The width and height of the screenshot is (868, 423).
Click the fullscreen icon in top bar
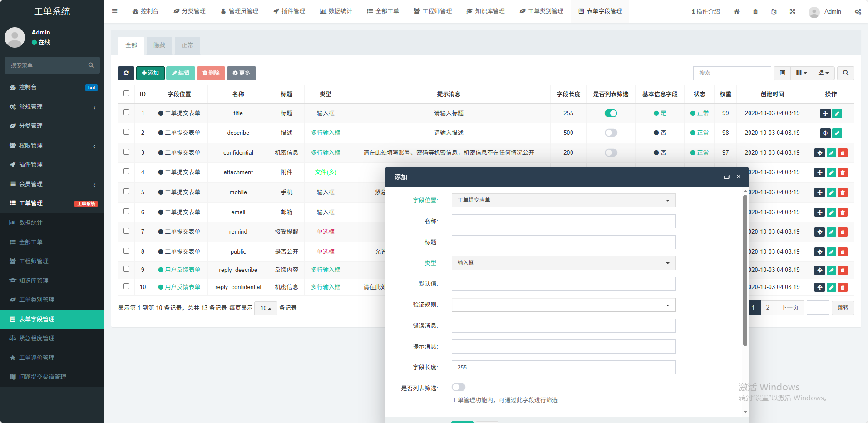coord(792,11)
